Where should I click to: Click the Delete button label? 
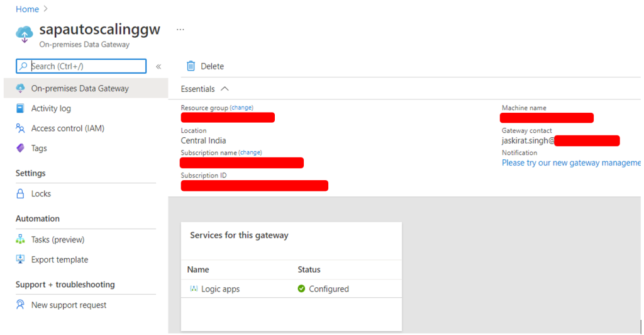(212, 66)
